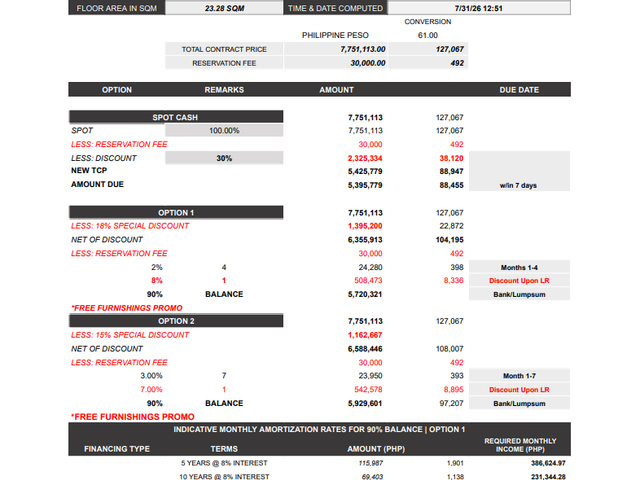The width and height of the screenshot is (640, 480).
Task: Click the FINANCING TYPE column header
Action: (117, 449)
